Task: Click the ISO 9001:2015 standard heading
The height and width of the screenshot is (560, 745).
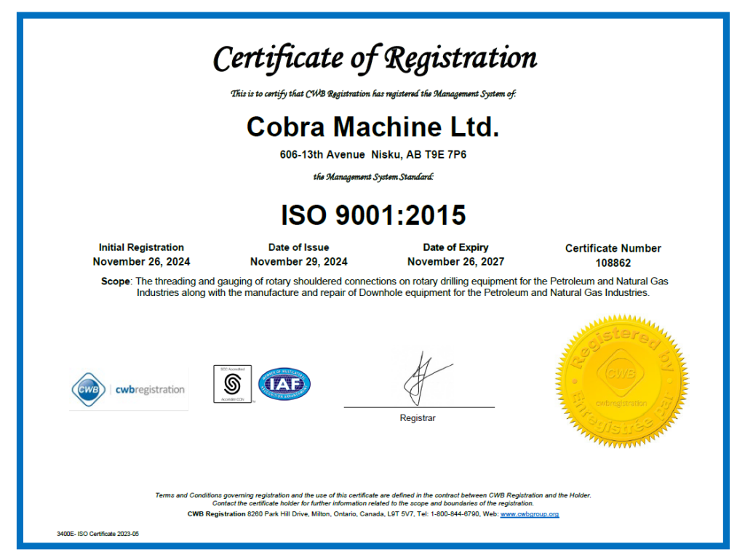Action: coord(373,215)
